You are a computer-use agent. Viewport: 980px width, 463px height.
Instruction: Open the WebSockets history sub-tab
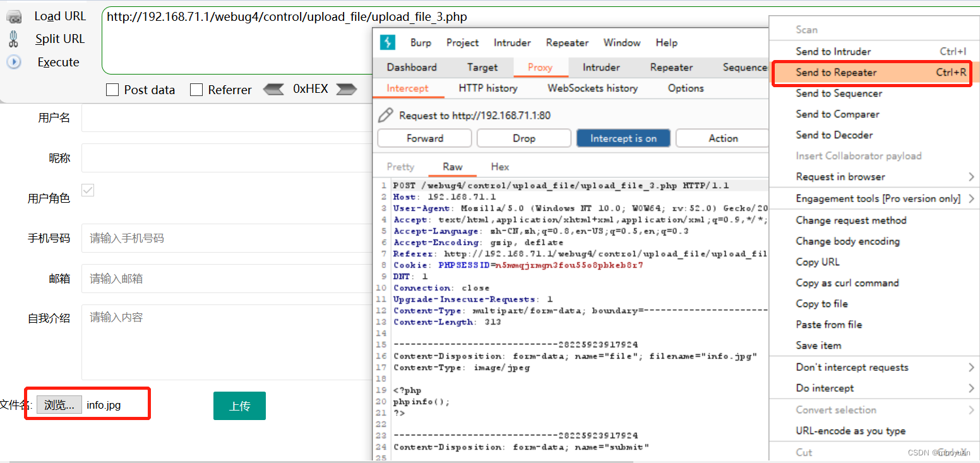(592, 88)
